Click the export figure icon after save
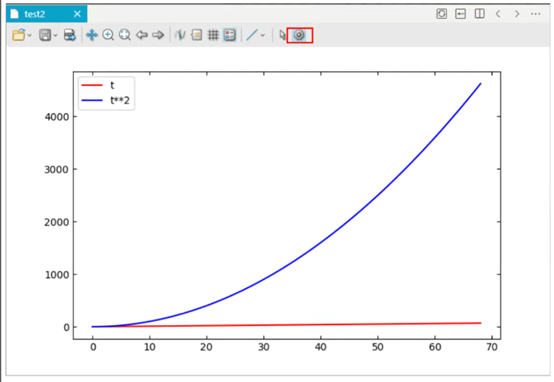554x382 pixels. 70,35
